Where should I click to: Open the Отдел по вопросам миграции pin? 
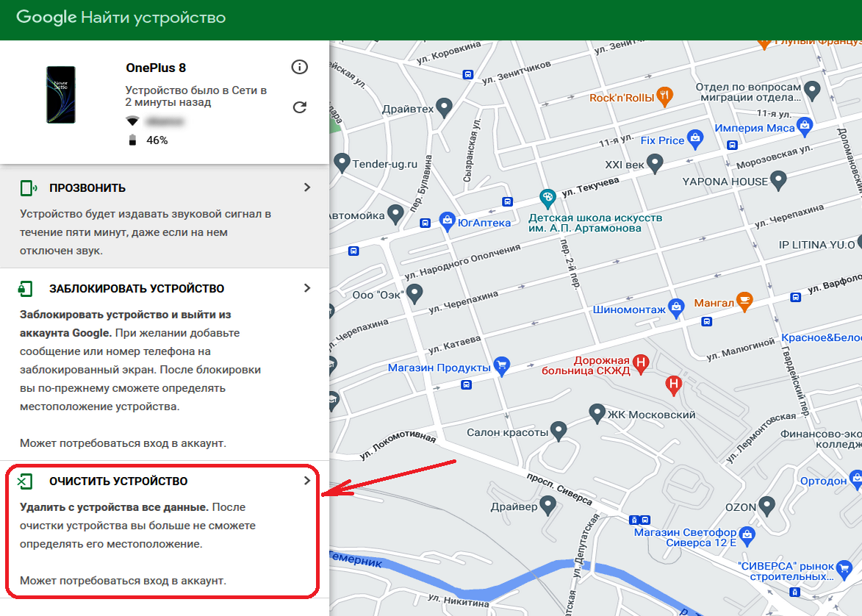pyautogui.click(x=812, y=90)
